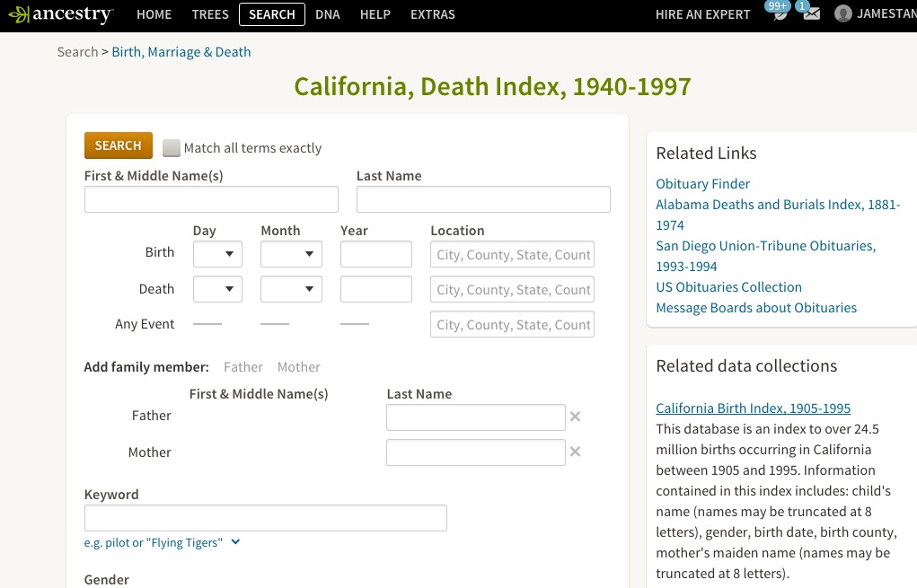Add a Mother family member
The image size is (917, 588).
(298, 366)
